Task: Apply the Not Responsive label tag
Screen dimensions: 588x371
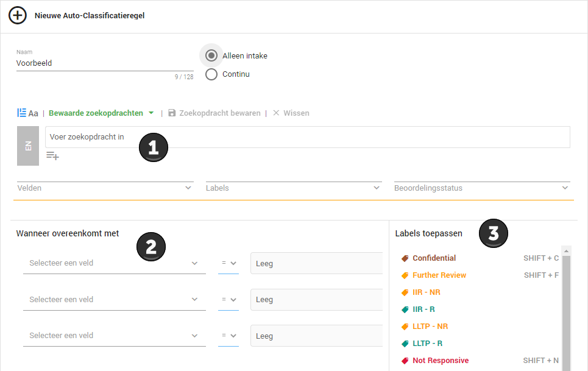Action: (x=405, y=361)
